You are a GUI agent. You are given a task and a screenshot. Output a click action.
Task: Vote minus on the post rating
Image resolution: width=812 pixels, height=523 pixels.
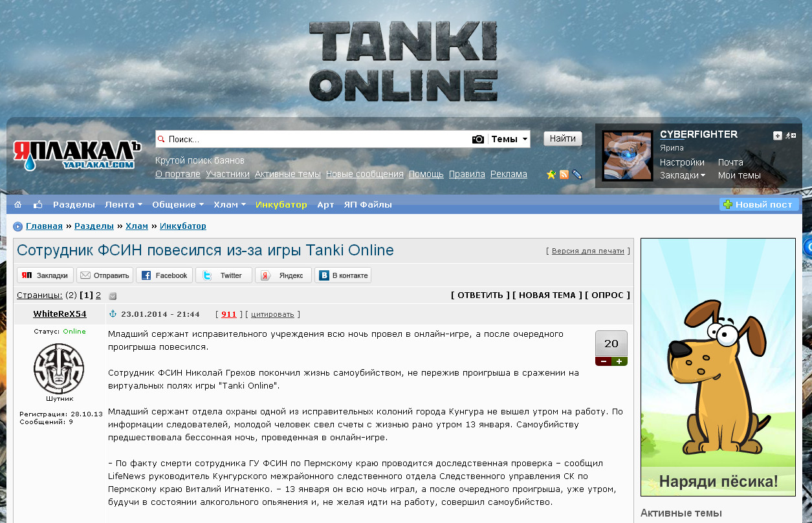[603, 361]
